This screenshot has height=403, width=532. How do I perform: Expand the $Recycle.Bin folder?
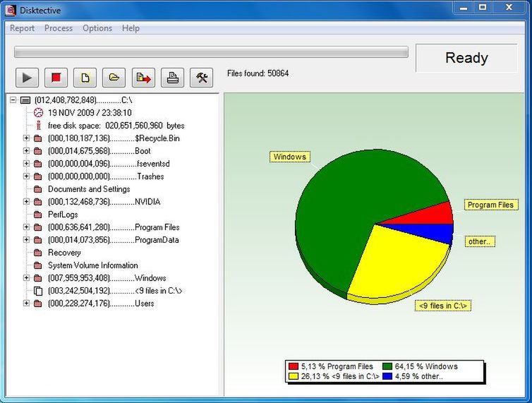(26, 138)
